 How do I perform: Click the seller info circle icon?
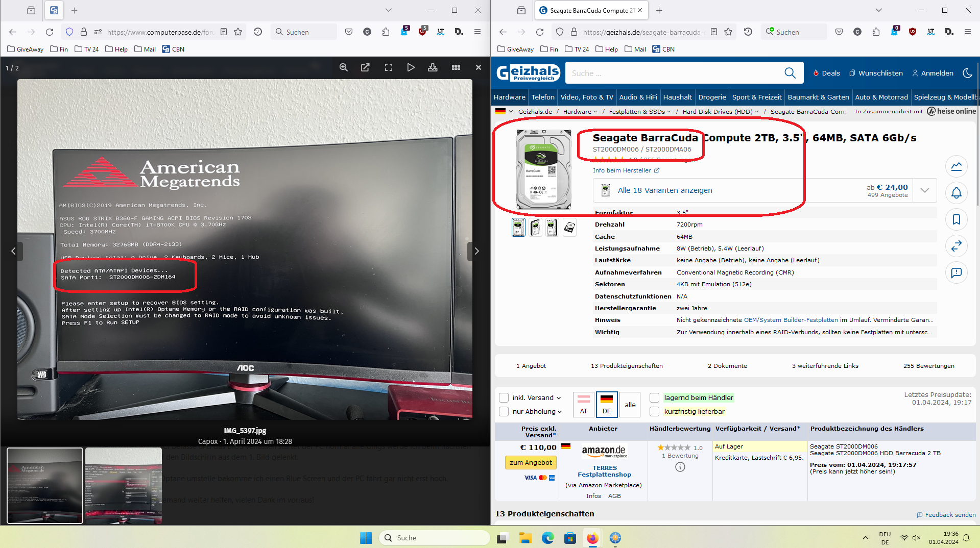click(680, 467)
